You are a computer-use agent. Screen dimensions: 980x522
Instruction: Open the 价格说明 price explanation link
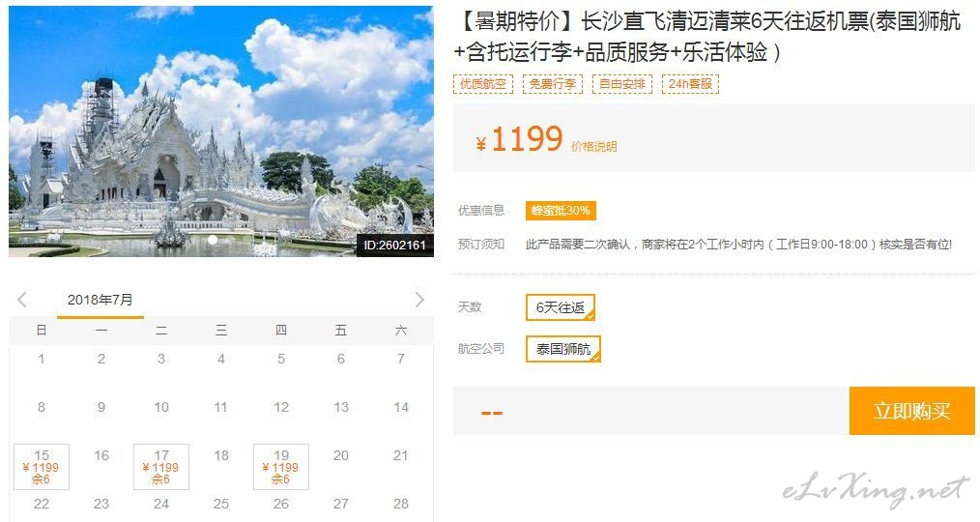[x=593, y=146]
